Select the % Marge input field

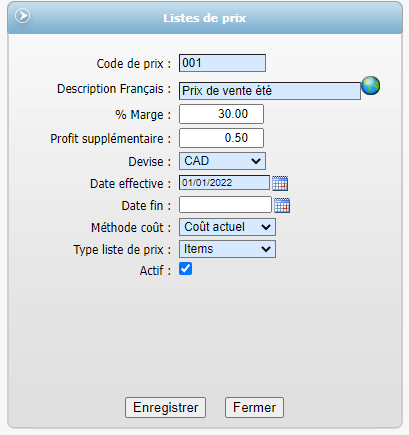pyautogui.click(x=221, y=114)
